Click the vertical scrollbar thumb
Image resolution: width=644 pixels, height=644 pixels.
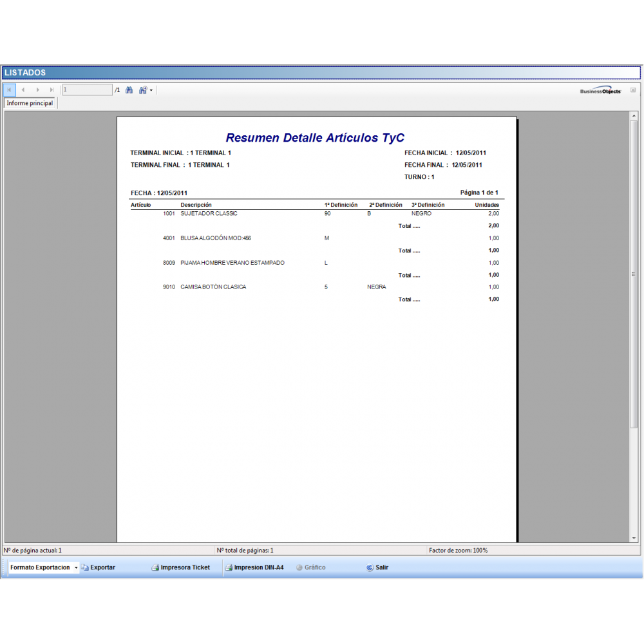634,274
